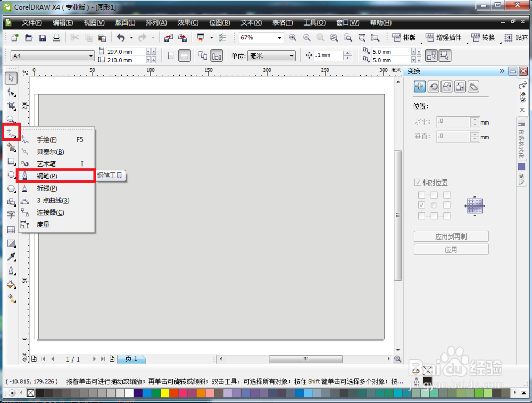Select the Outline pen tool
This screenshot has height=403, width=532.
point(11,270)
